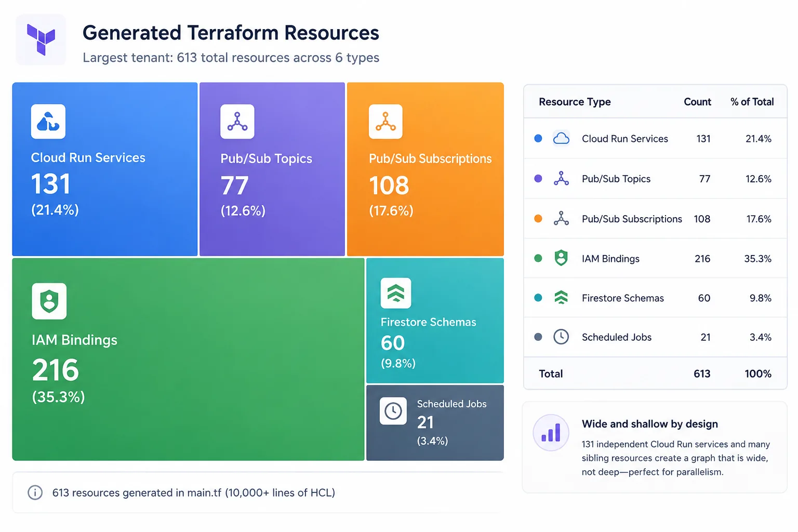798x532 pixels.
Task: Sort by the Resource Type column header
Action: 575,102
